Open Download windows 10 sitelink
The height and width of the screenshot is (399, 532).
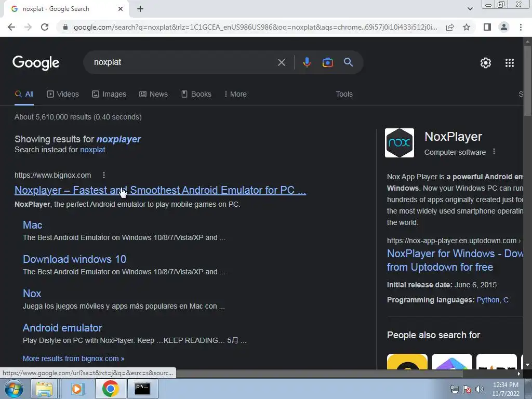coord(75,259)
